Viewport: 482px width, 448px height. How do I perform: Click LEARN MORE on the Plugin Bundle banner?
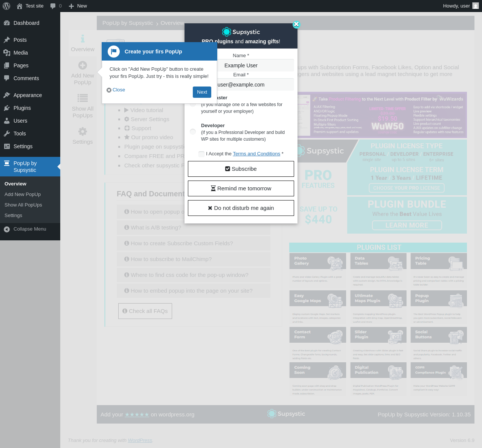[x=407, y=225]
